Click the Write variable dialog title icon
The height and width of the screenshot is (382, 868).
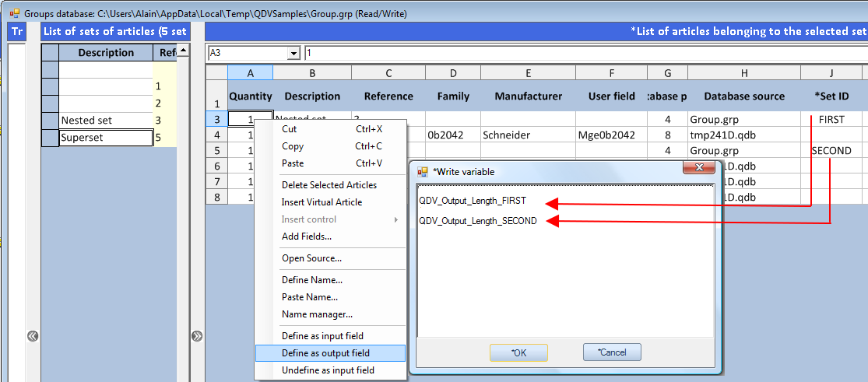click(x=423, y=171)
